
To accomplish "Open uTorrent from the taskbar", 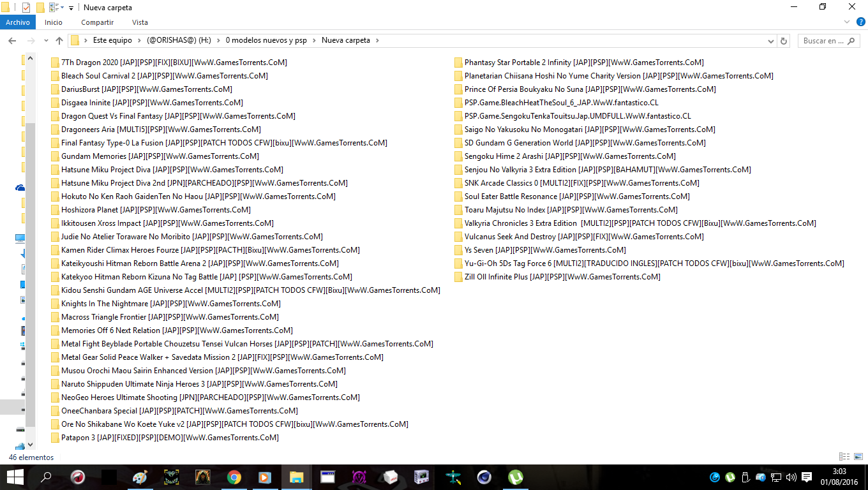I will pyautogui.click(x=516, y=477).
